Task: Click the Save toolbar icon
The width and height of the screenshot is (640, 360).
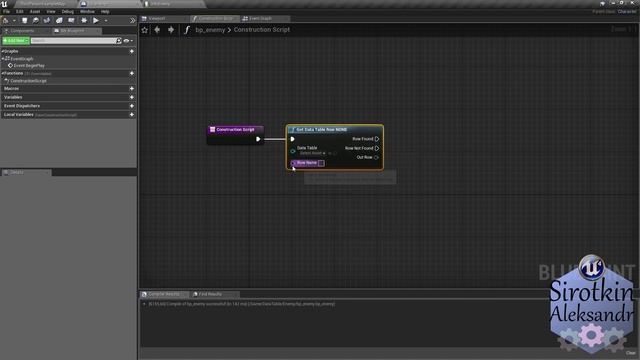Action: pyautogui.click(x=24, y=20)
